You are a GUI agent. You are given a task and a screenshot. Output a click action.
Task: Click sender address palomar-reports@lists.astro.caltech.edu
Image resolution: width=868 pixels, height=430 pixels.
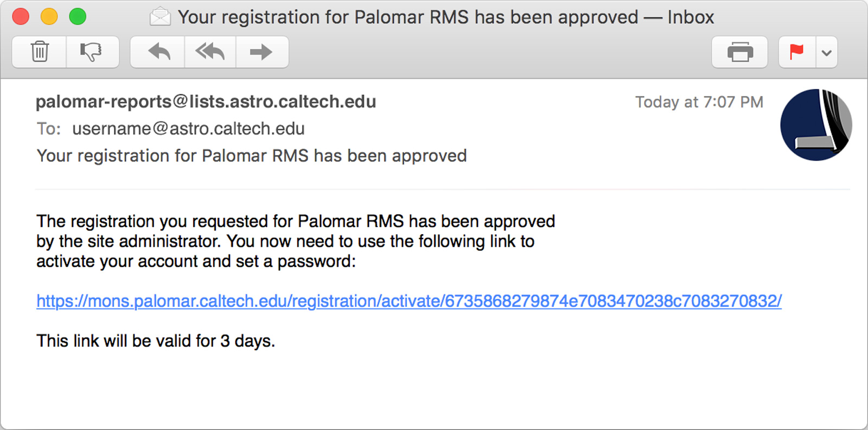206,102
